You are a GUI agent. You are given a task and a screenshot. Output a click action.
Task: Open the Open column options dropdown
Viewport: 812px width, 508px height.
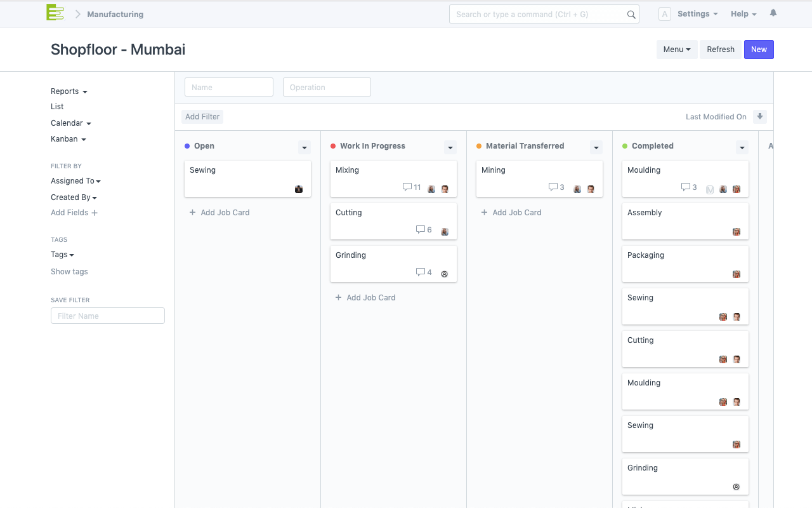[x=304, y=147]
